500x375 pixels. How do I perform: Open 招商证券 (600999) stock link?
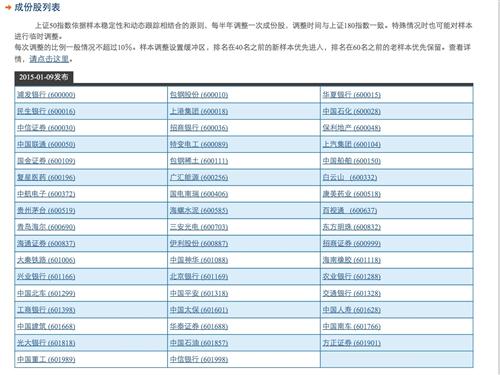click(x=351, y=243)
